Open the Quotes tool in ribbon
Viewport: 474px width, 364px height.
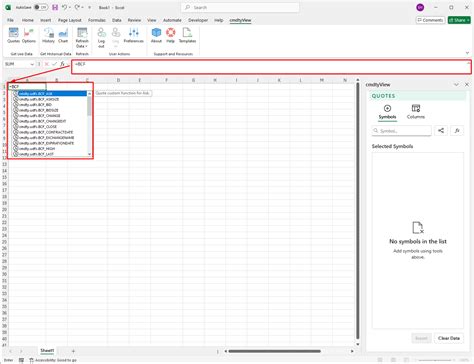13,36
